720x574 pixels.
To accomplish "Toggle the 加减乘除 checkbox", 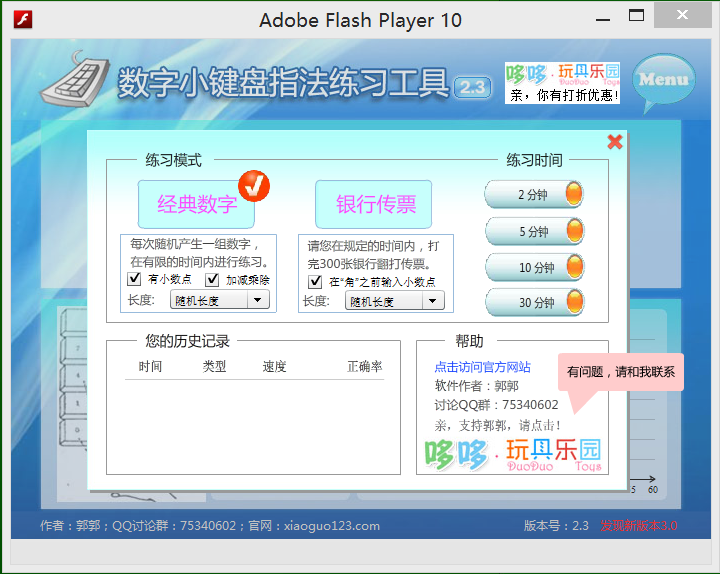I will pos(212,279).
